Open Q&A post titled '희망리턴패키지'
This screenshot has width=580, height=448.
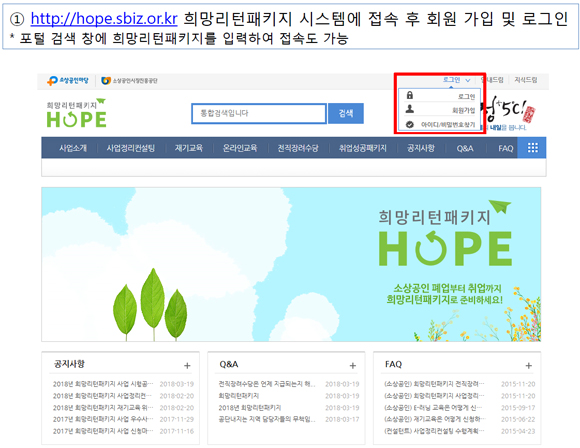pyautogui.click(x=239, y=396)
